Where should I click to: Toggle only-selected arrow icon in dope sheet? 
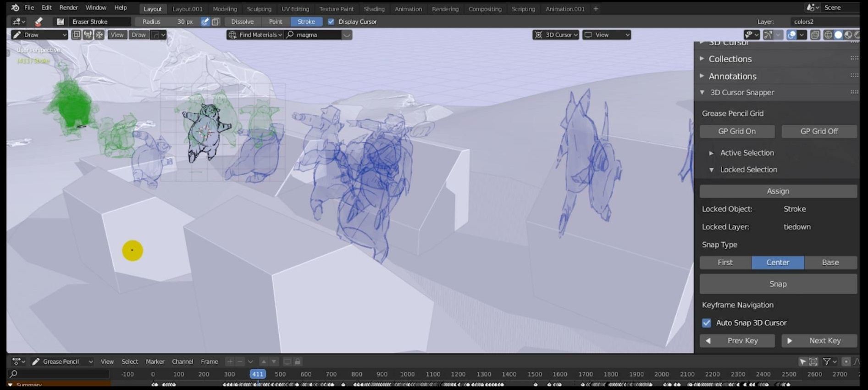pos(803,362)
